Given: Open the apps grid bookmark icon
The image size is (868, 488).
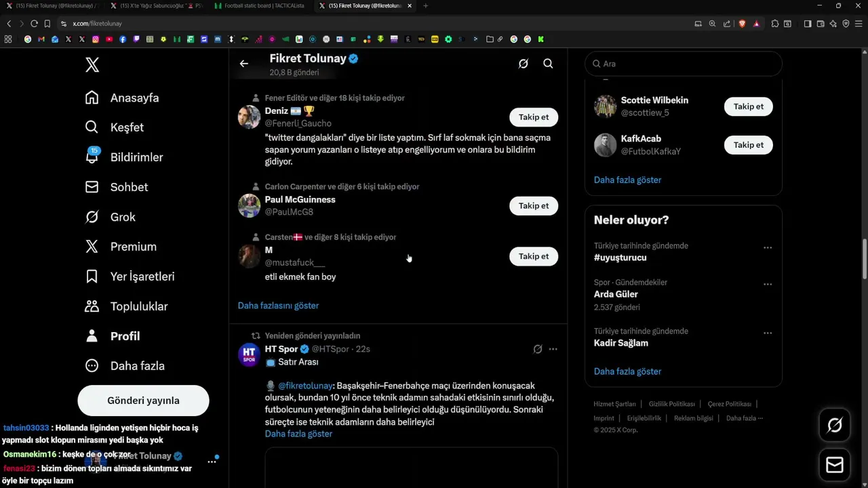Looking at the screenshot, I should [8, 39].
